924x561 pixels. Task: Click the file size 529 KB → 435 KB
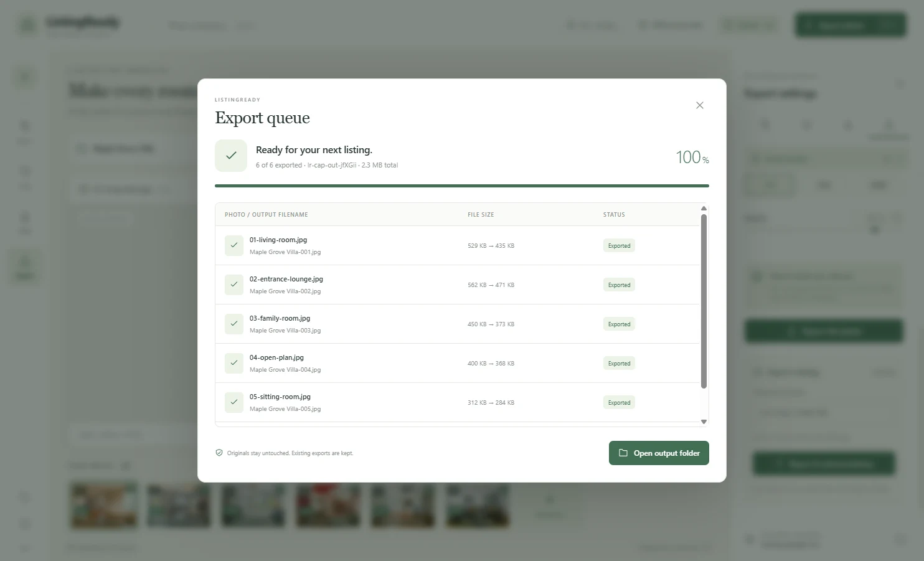(x=491, y=246)
